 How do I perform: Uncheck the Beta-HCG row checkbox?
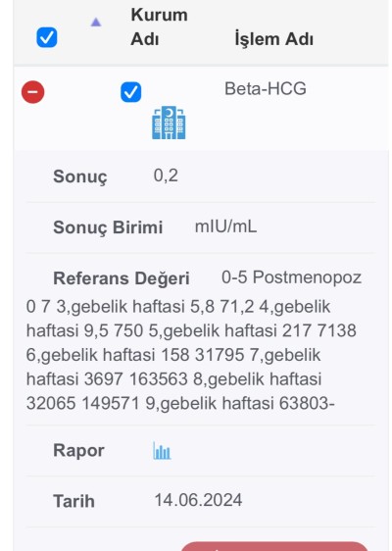pyautogui.click(x=131, y=92)
